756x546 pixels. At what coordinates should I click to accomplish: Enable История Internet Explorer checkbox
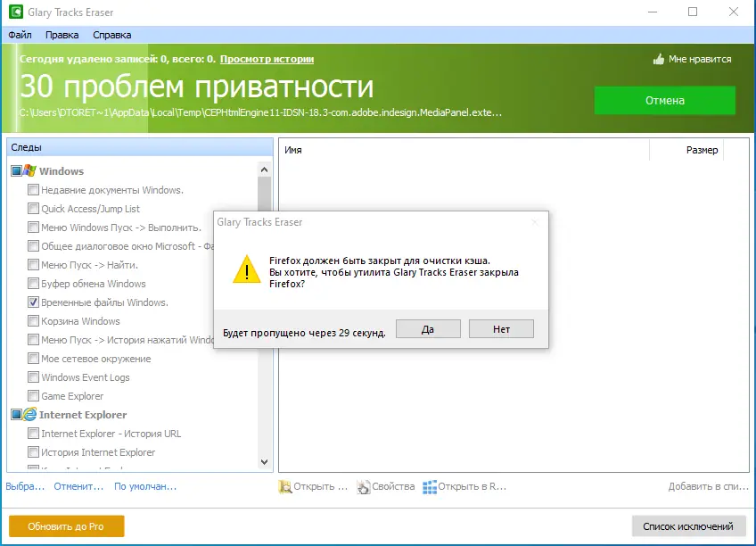(x=33, y=452)
